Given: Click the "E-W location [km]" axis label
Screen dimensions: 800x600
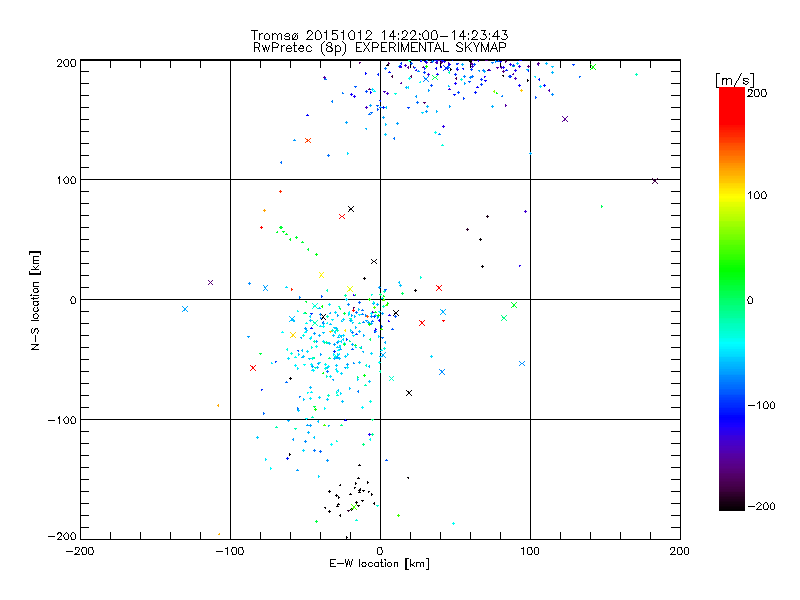Looking at the screenshot, I should tap(379, 564).
